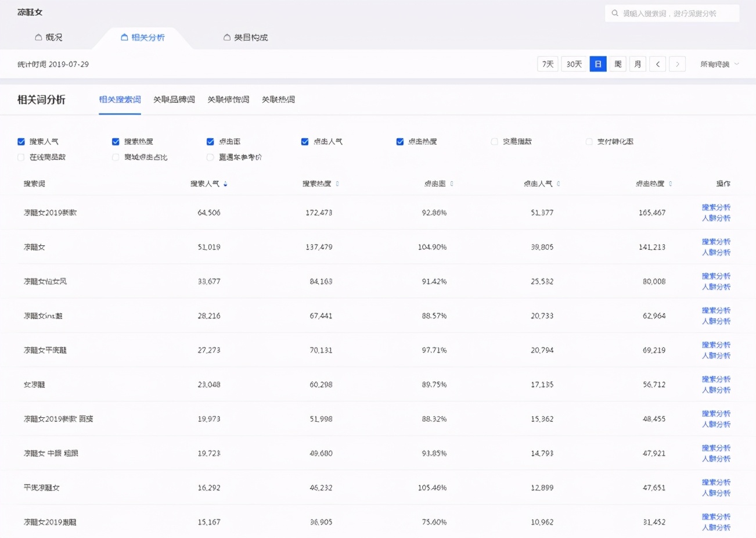
Task: Select the 30天 date range button
Action: coord(574,64)
